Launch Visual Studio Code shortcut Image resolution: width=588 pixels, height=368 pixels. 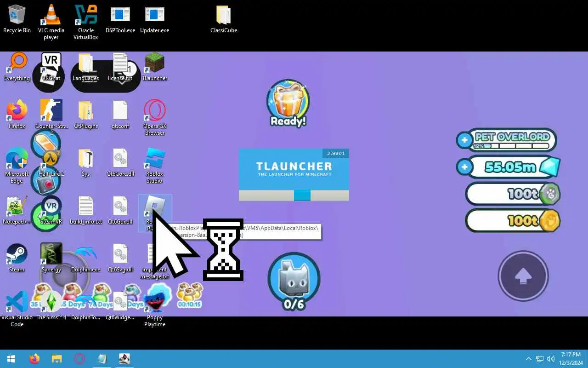[17, 309]
